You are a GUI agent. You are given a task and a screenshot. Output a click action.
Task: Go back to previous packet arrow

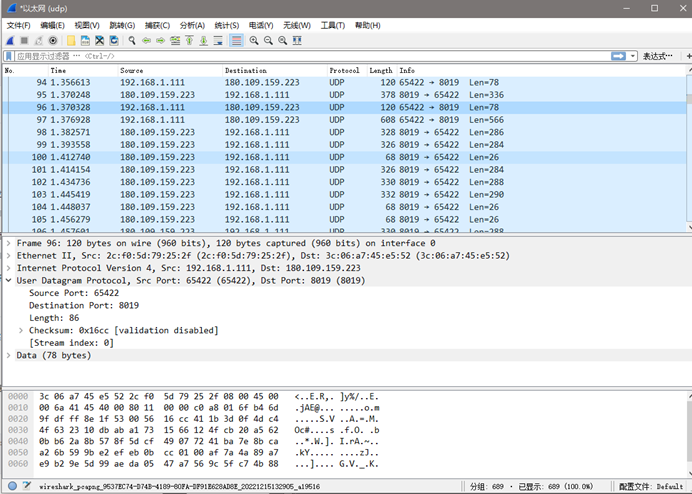(x=146, y=41)
